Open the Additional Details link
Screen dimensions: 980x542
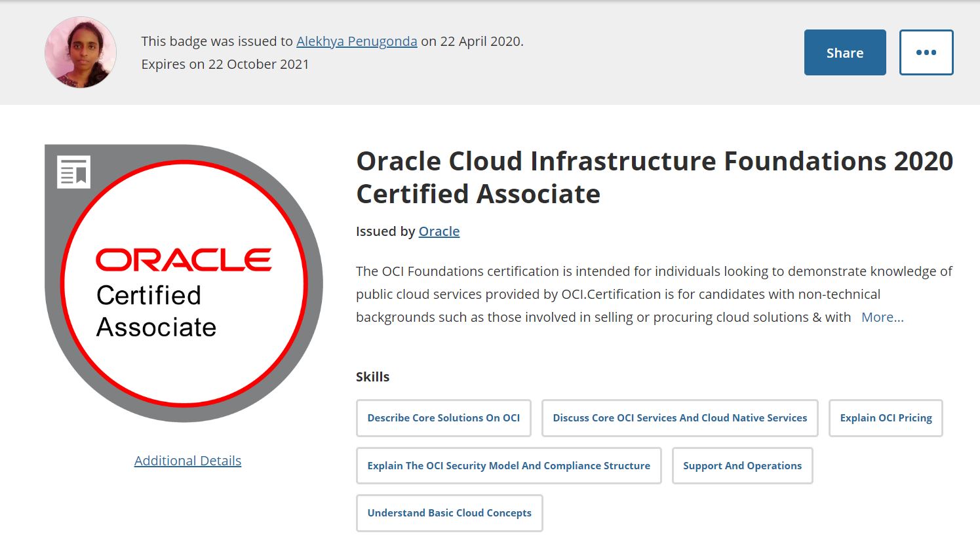[187, 461]
